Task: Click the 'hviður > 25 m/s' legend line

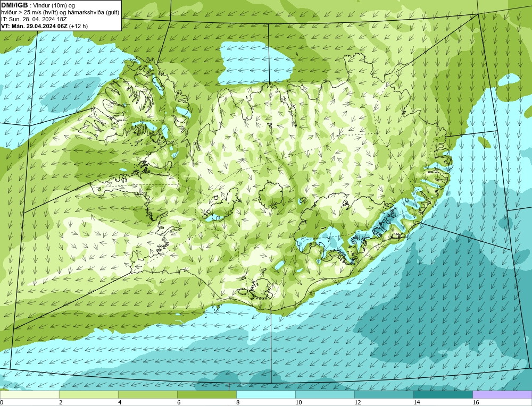Action: [x=60, y=12]
